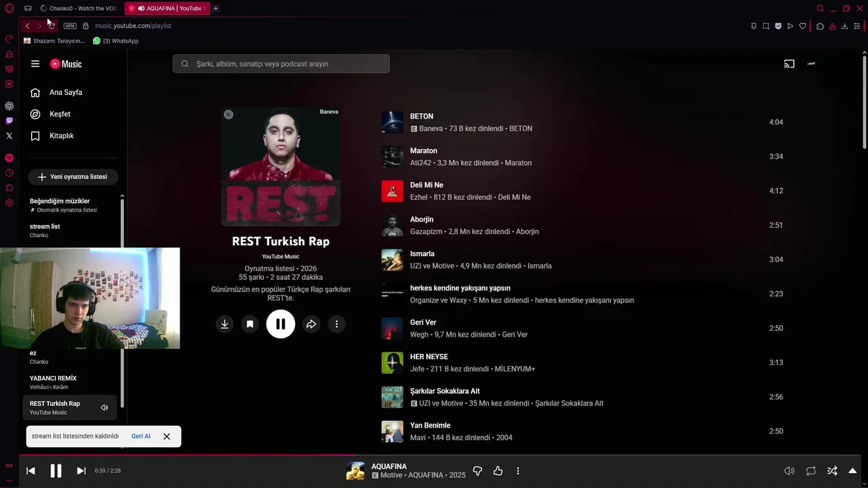
Task: Click Aborjin song thumbnail
Action: 393,225
